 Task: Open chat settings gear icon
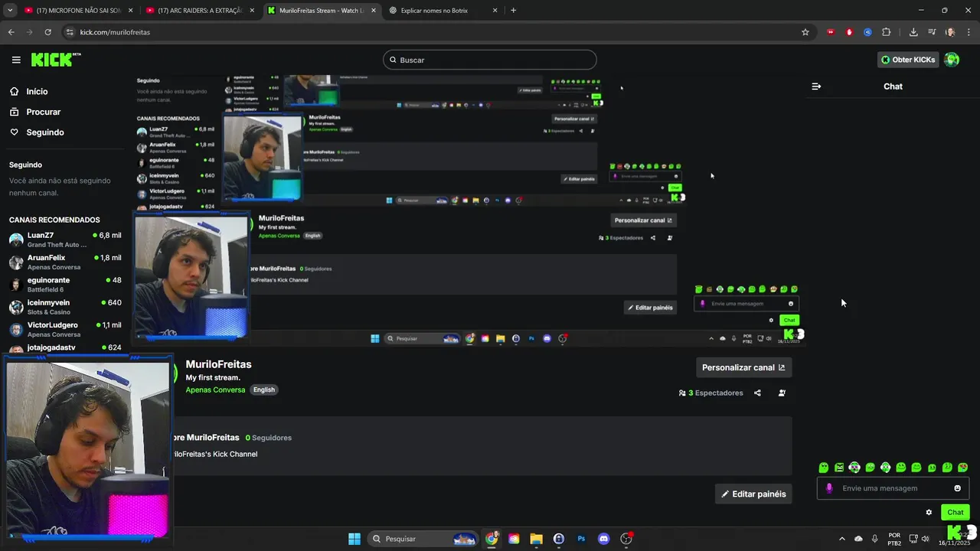point(929,513)
